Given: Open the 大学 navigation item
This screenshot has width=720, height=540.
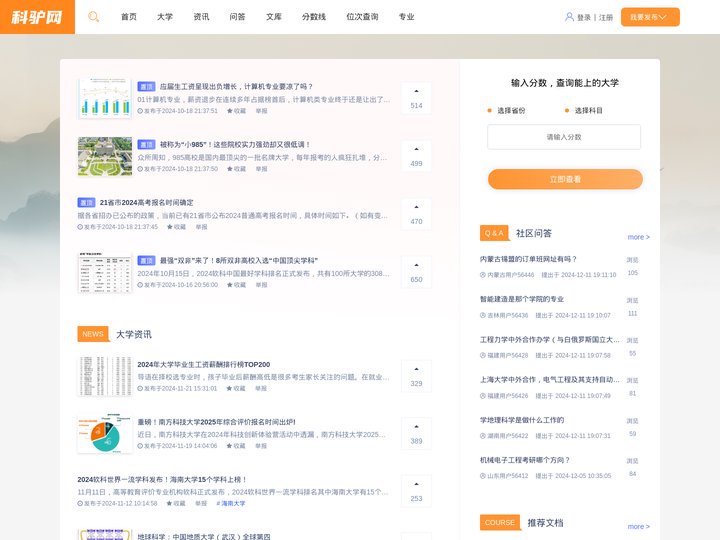Looking at the screenshot, I should click(x=165, y=17).
